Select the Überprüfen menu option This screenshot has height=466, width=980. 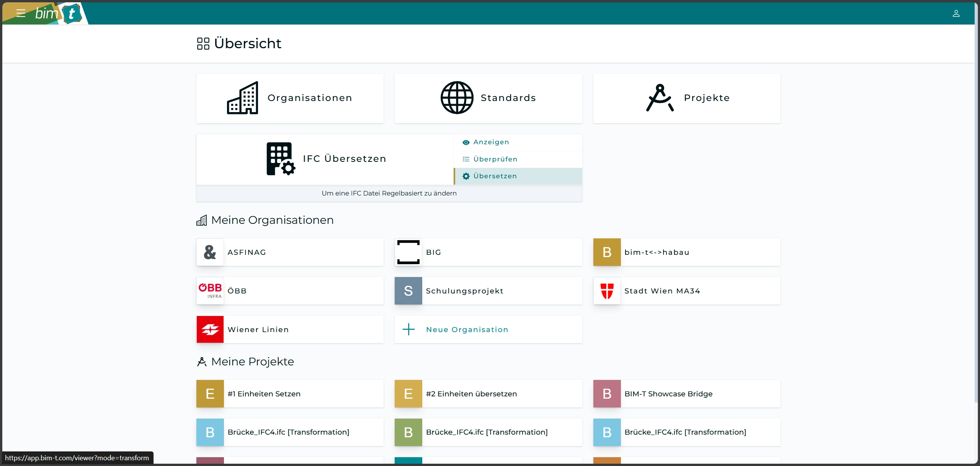point(495,159)
